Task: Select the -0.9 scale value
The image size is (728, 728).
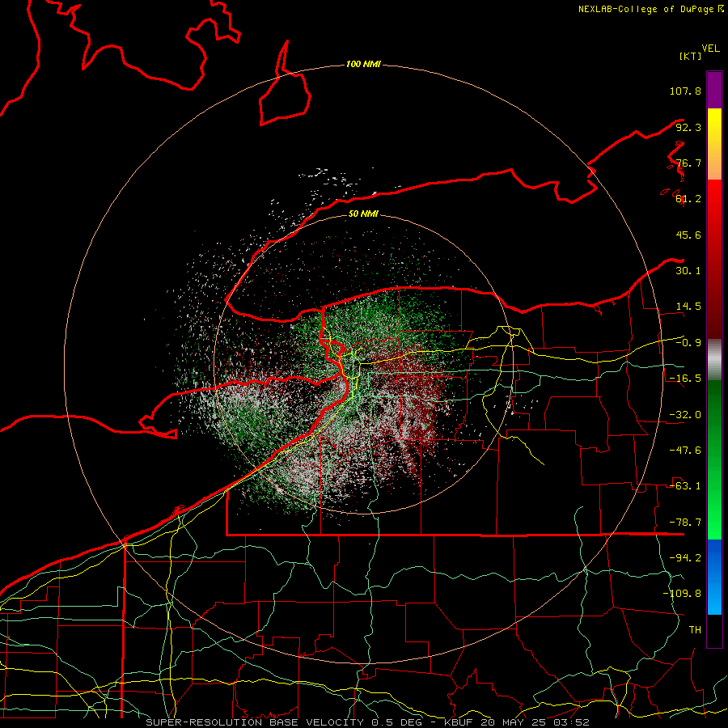Action: (688, 343)
